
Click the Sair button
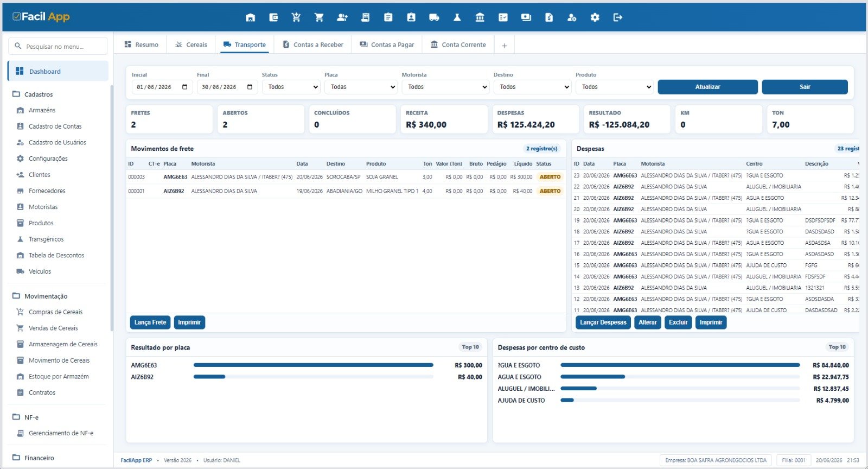[x=805, y=87]
